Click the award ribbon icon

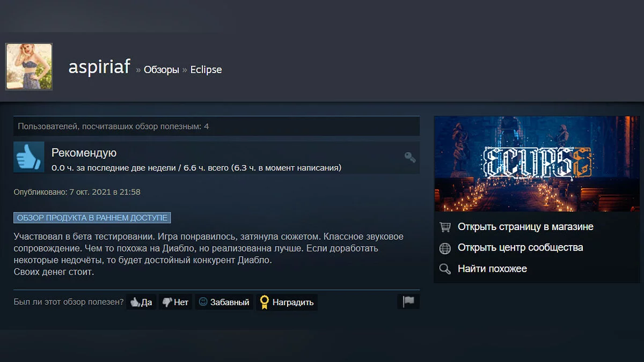(264, 302)
